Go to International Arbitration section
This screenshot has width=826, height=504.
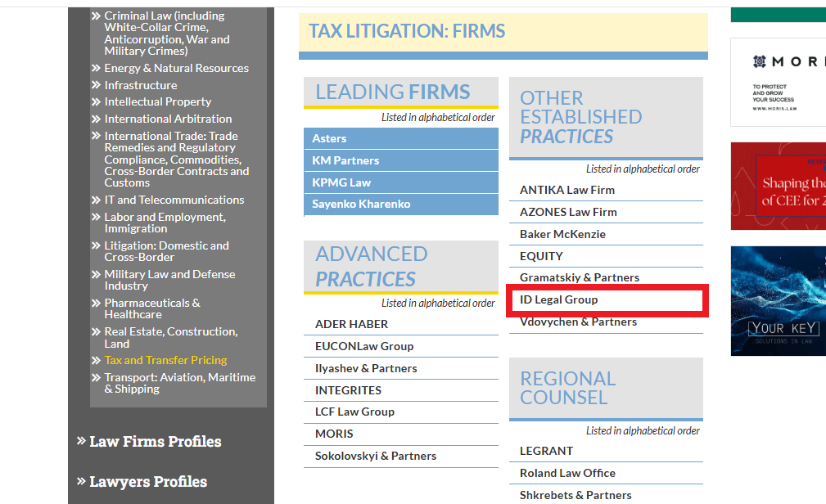click(168, 119)
